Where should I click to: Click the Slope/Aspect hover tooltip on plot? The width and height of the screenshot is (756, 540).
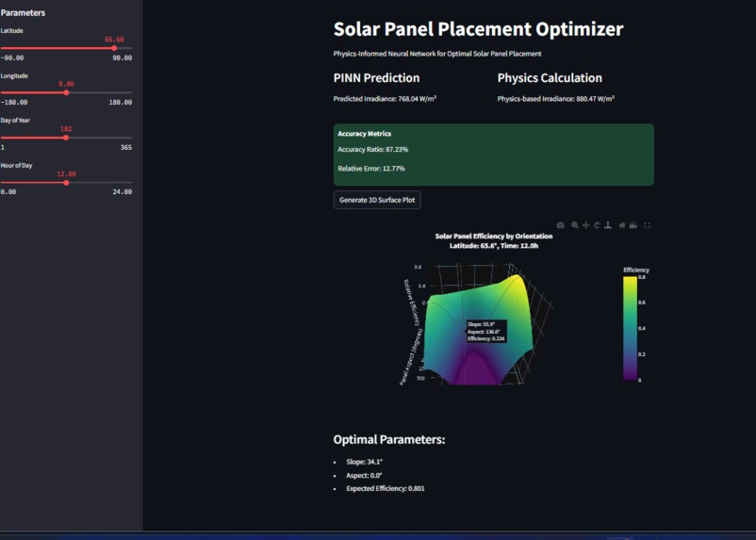[x=486, y=331]
